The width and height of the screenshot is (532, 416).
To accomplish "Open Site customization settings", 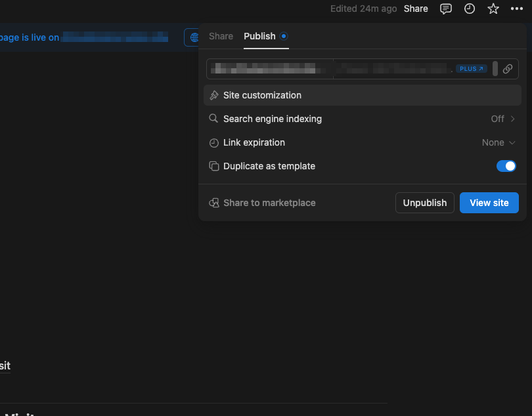I will pos(262,95).
